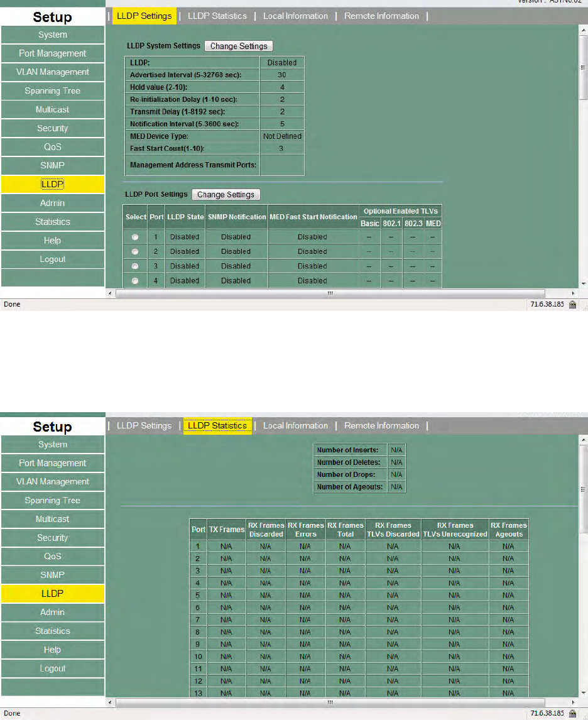
Task: Open QoS in upper sidebar
Action: point(53,147)
